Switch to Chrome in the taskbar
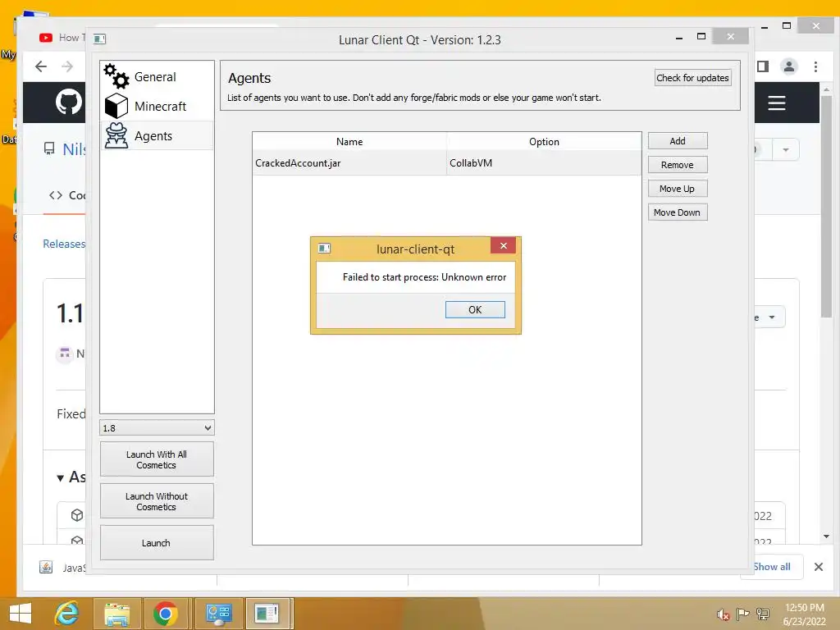Viewport: 840px width, 630px height. click(x=166, y=614)
